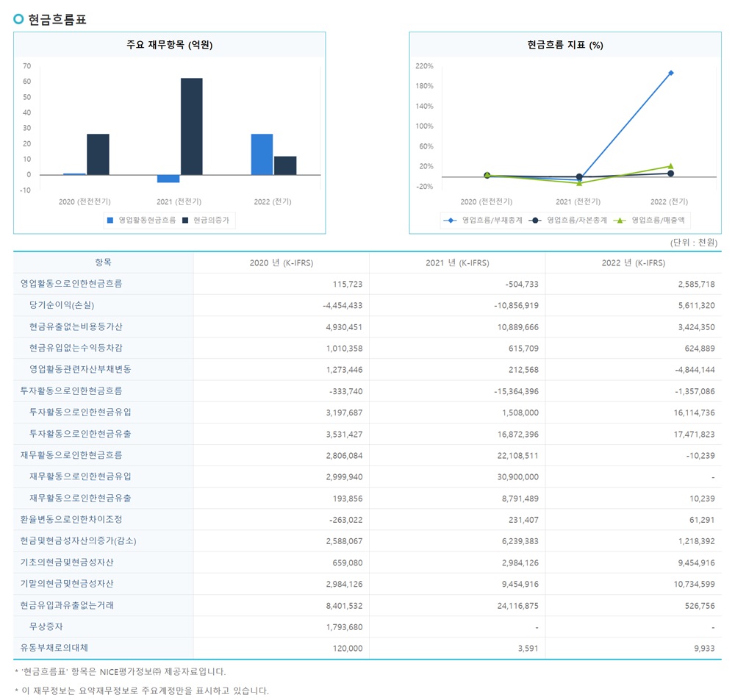Click the 2021 년 (K-IFRS) column header
Viewport: 735px width, 700px height.
[457, 262]
